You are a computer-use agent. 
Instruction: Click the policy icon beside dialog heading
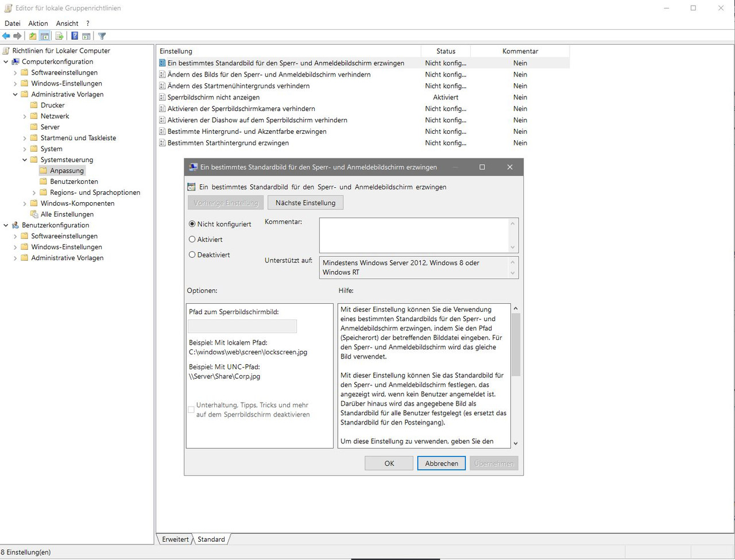[192, 187]
